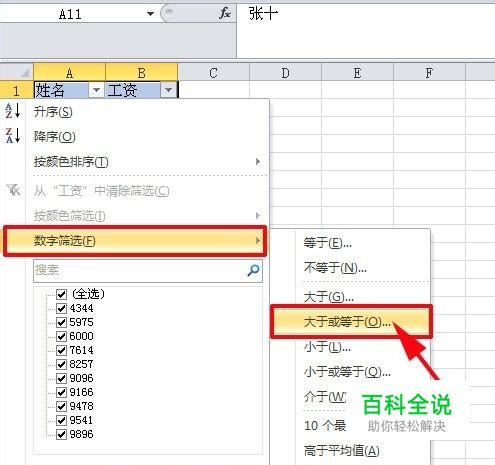495x465 pixels.
Task: Choose 介于(W) filter option
Action: click(325, 397)
